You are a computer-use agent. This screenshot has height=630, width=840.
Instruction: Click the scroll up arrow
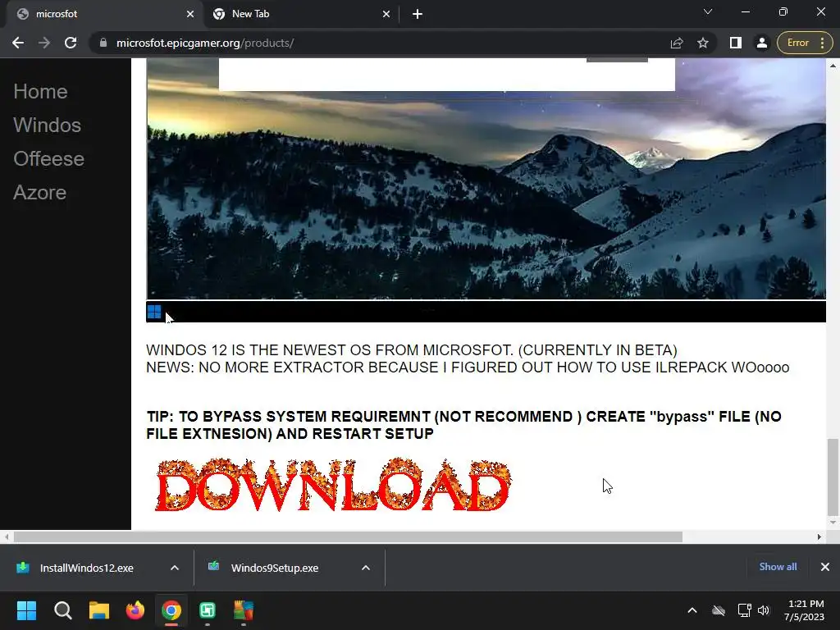tap(833, 66)
